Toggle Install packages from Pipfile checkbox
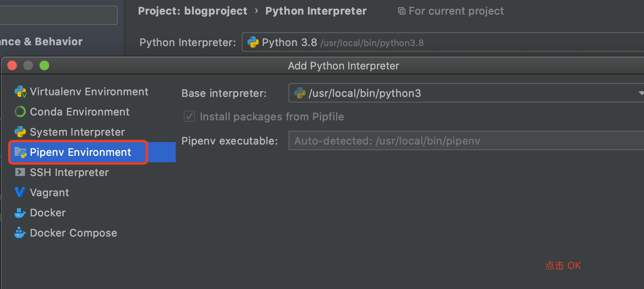Viewport: 644px width, 289px height. [189, 117]
